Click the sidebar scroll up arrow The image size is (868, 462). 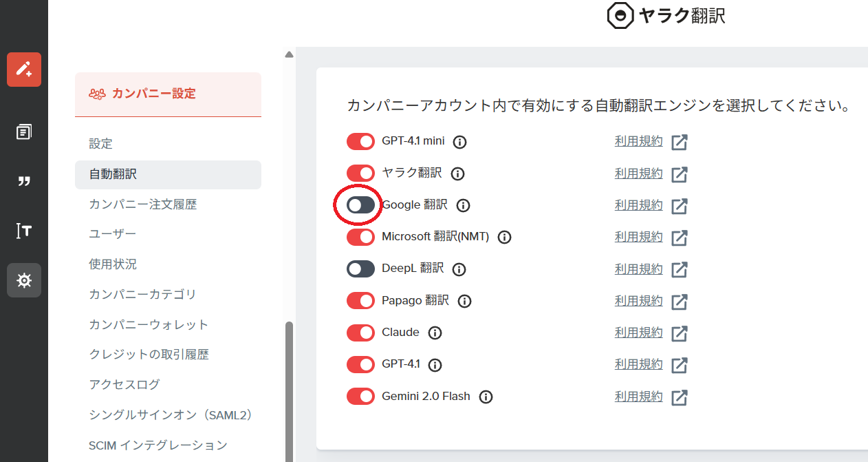coord(289,54)
